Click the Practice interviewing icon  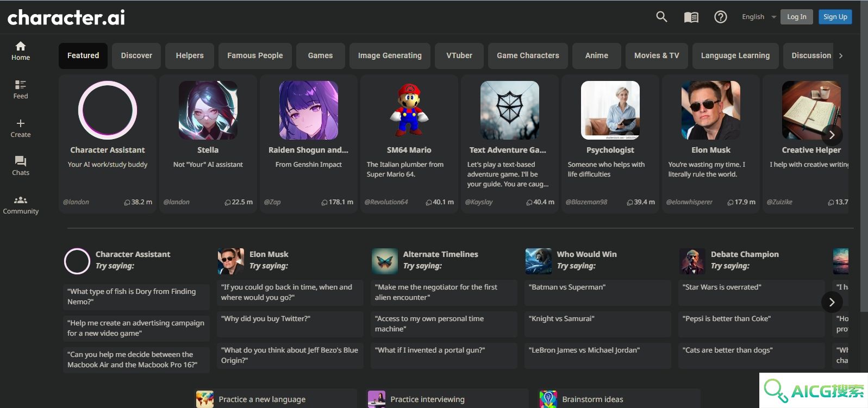coord(377,399)
